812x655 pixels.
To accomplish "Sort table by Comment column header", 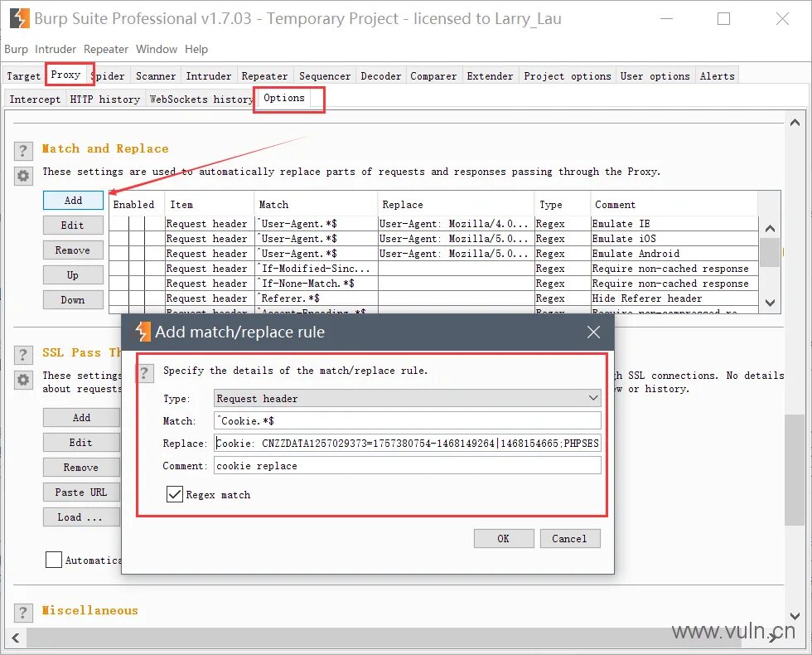I will [x=674, y=204].
